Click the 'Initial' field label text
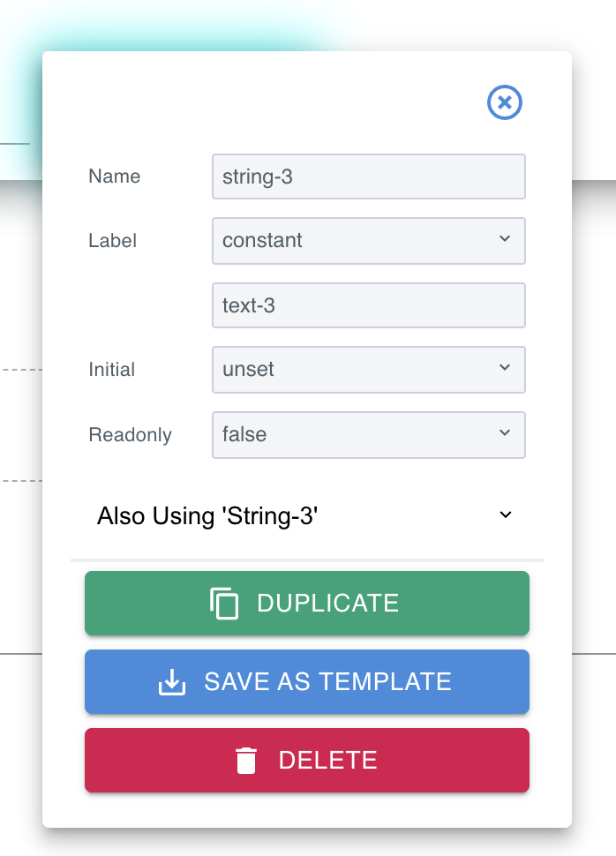 [112, 370]
